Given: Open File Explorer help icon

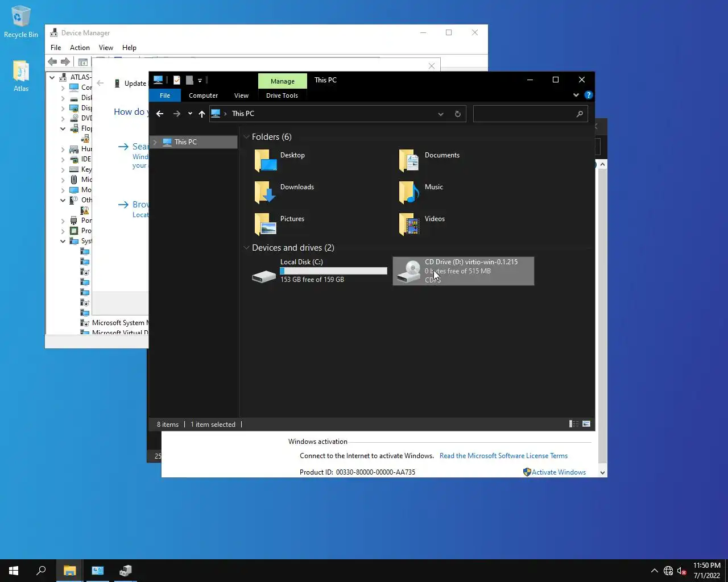Looking at the screenshot, I should pos(589,95).
